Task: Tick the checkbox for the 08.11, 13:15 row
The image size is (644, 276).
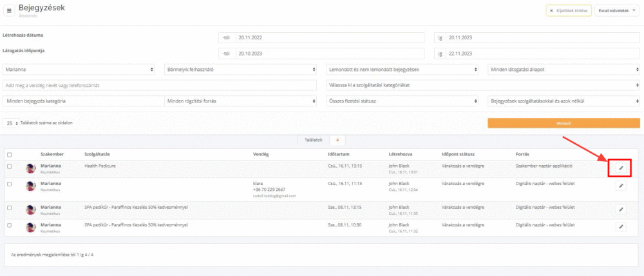Action: 10,208
